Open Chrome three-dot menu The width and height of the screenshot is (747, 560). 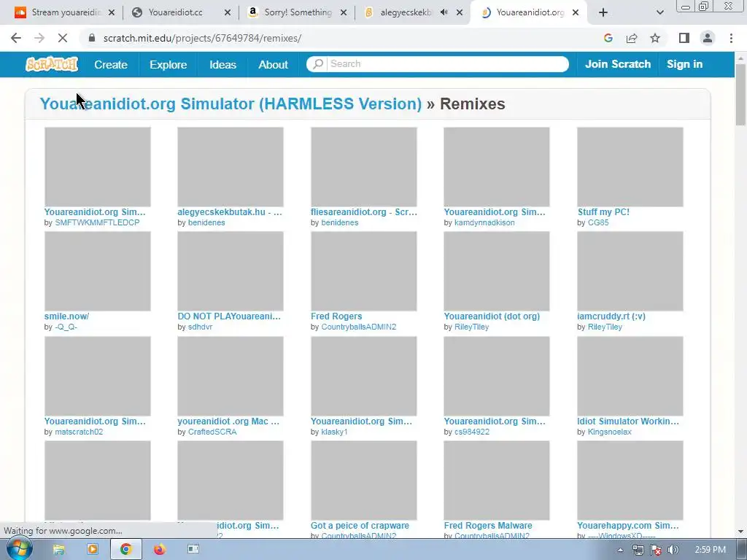731,38
